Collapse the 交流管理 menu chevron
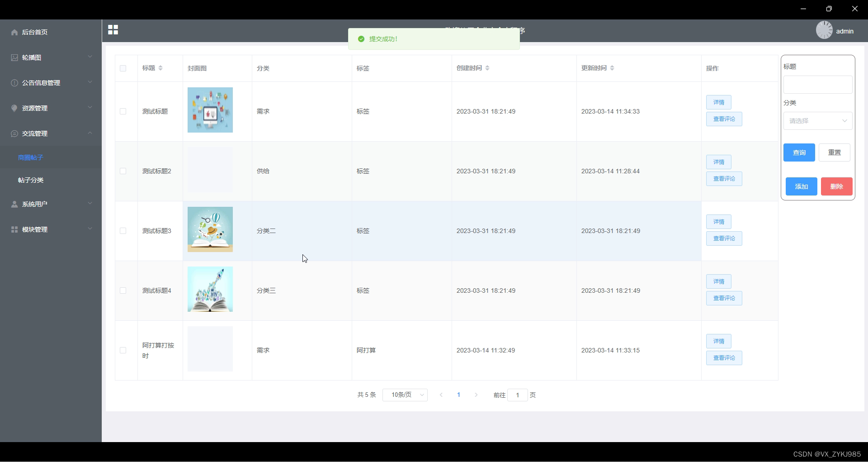This screenshot has width=868, height=462. tap(90, 133)
